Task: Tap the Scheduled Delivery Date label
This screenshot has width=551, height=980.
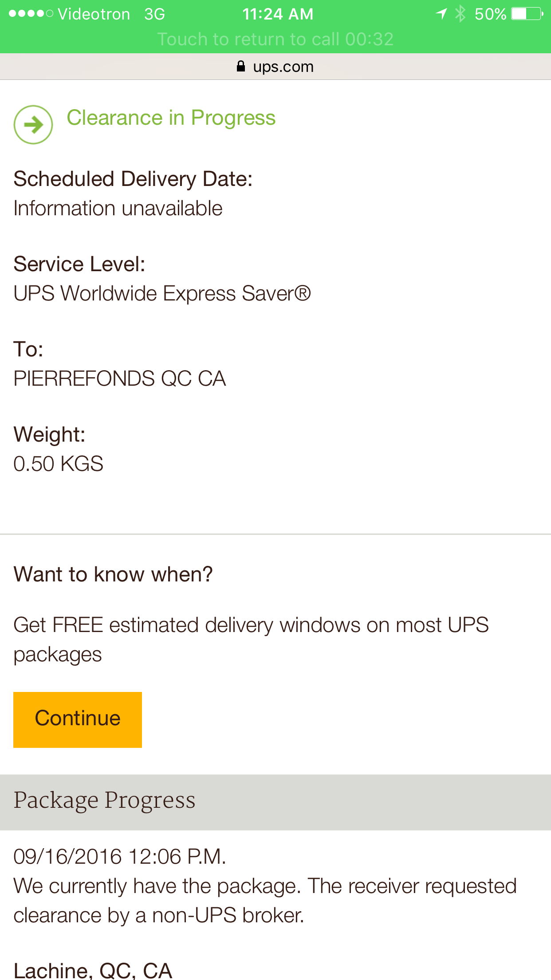Action: click(133, 179)
